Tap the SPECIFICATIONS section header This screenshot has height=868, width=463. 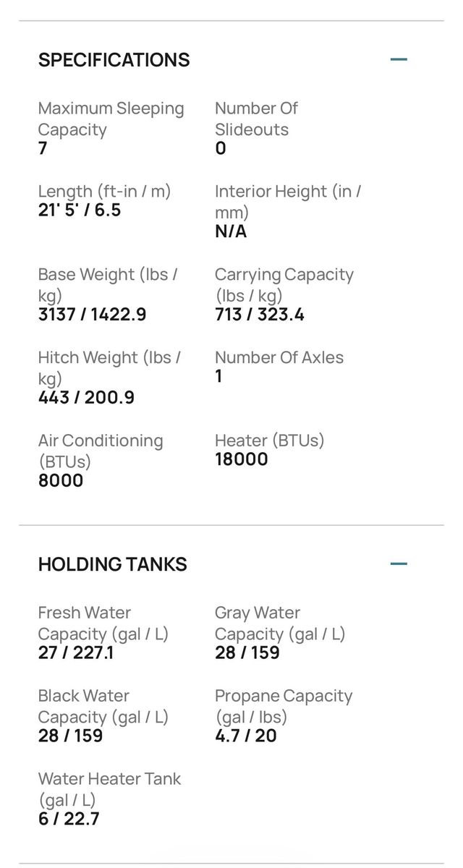[114, 59]
